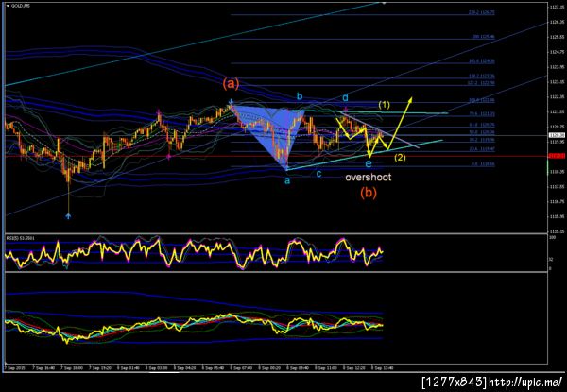Click the 1127.15 price axis value
The width and height of the screenshot is (567, 392).
click(556, 7)
